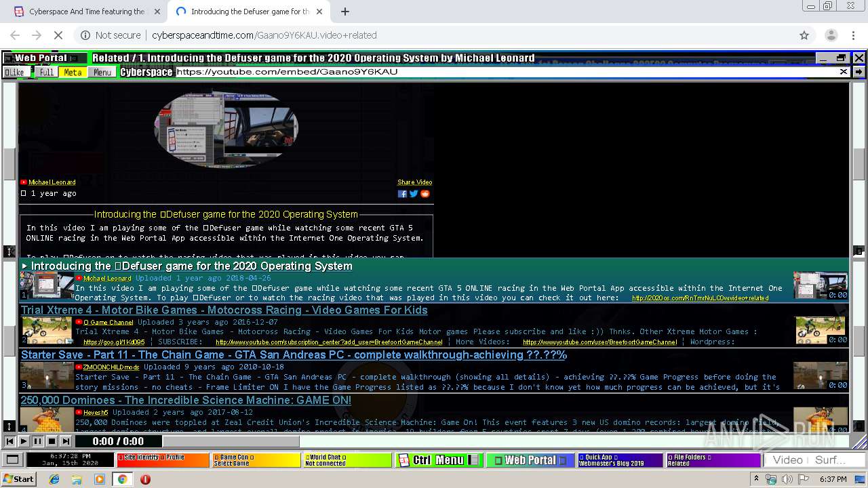
Task: Open Quick App Webmaster's Blog 2019
Action: coord(620,460)
